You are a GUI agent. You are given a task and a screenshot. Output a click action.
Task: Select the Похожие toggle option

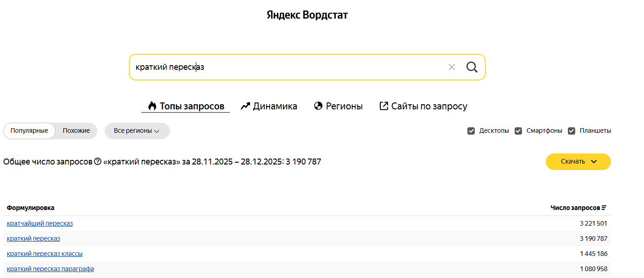[76, 130]
